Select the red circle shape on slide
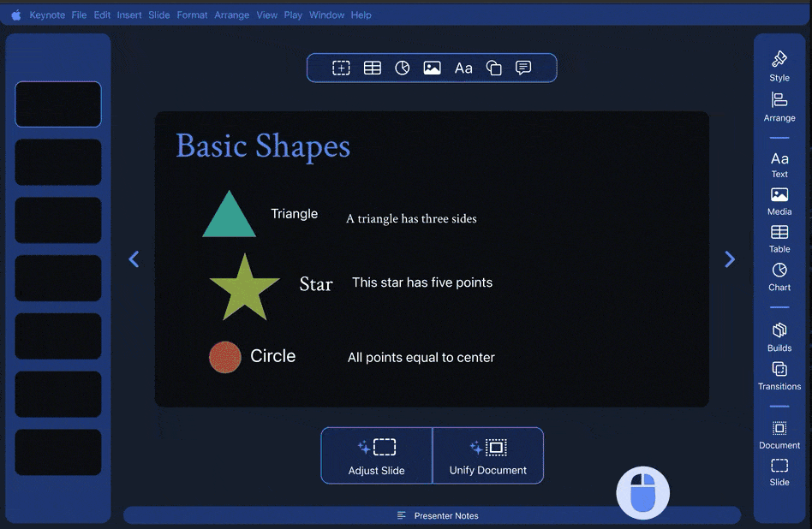812x529 pixels. tap(224, 357)
